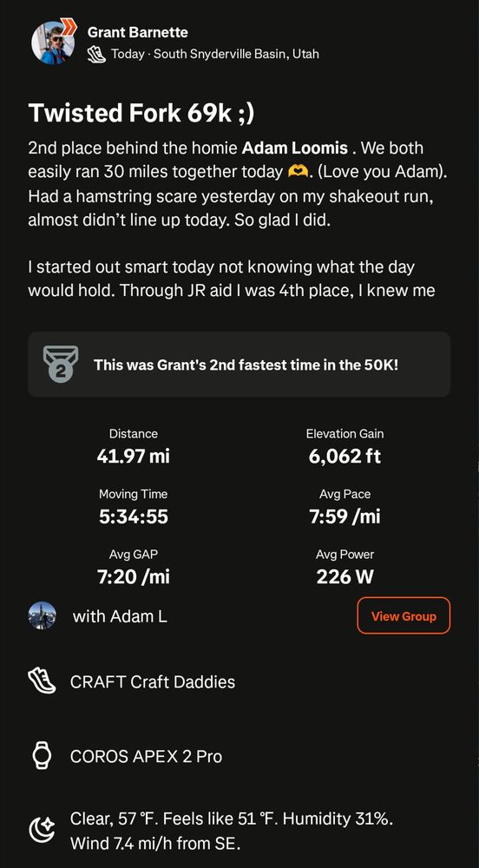Screen dimensions: 479x868
Task: Open the Adam Loomis mention link
Action: tap(295, 148)
